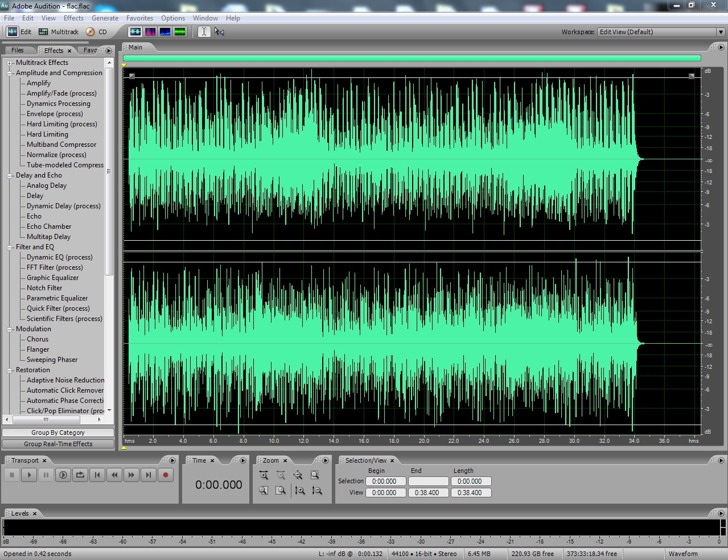728x560 pixels.
Task: Switch to the Files tab
Action: pos(18,50)
